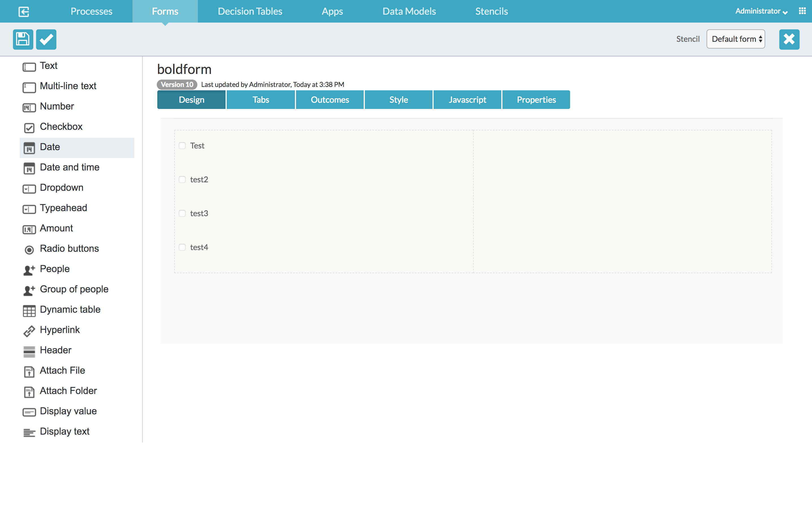
Task: Open the Style tab
Action: (399, 100)
